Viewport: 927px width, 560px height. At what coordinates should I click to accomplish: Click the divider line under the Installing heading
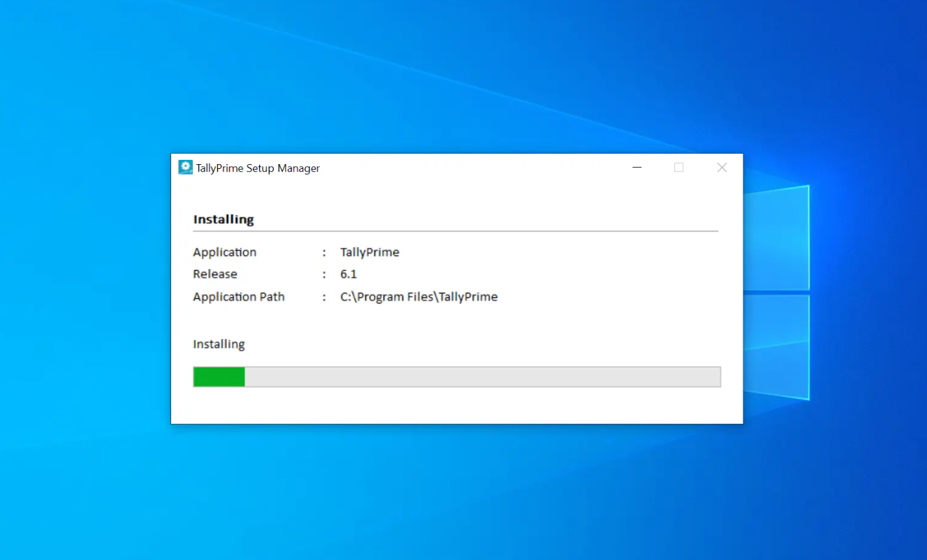coord(457,231)
